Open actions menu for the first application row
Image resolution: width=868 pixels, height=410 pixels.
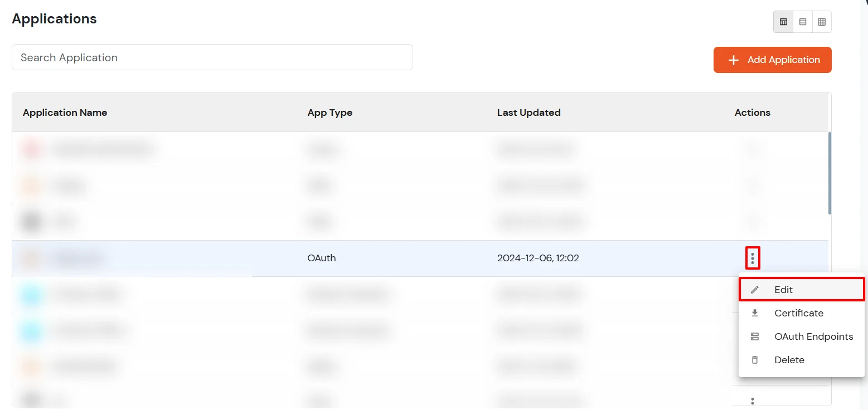[753, 149]
